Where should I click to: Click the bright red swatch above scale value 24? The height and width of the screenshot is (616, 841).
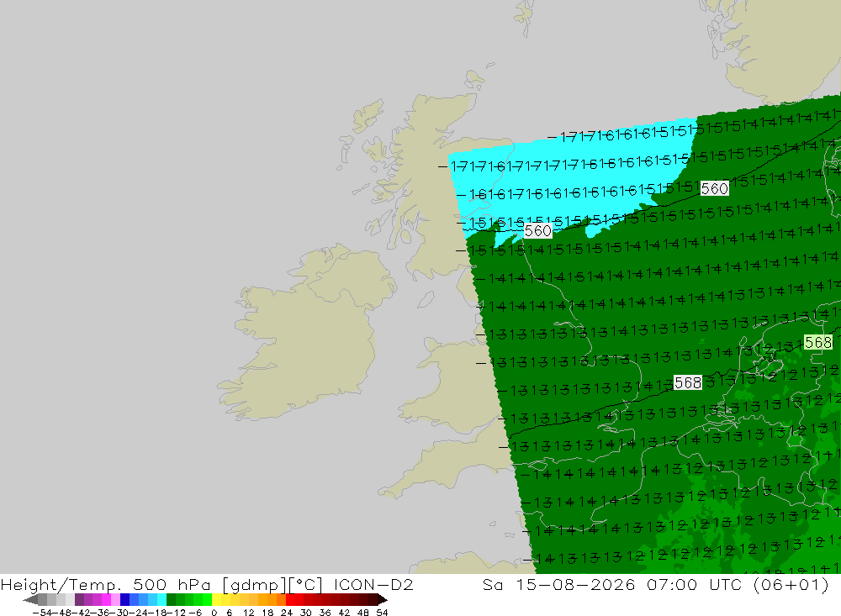click(290, 599)
